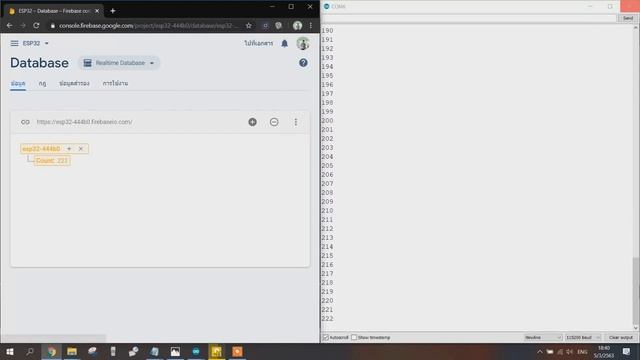The image size is (640, 360).
Task: Click the Serial Monitor message input field
Action: tap(469, 18)
